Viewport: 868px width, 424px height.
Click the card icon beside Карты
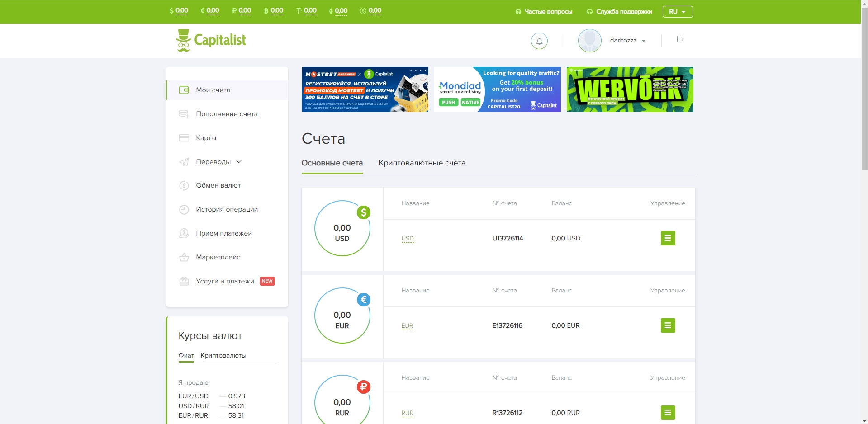coord(184,138)
